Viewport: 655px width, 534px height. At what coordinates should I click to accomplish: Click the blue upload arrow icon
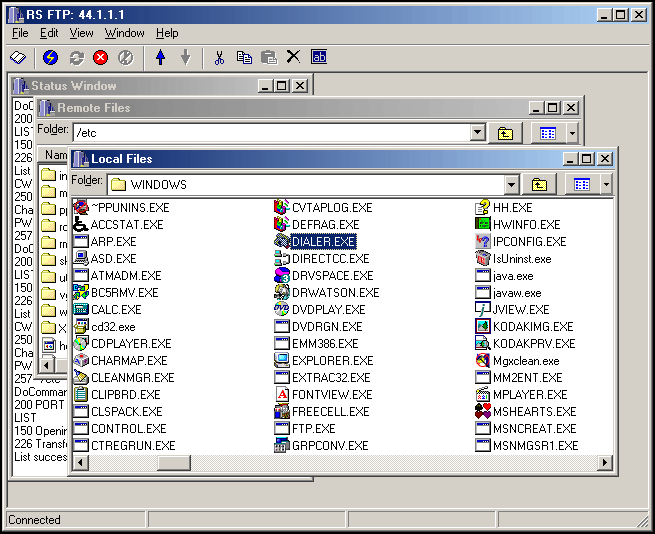(160, 57)
